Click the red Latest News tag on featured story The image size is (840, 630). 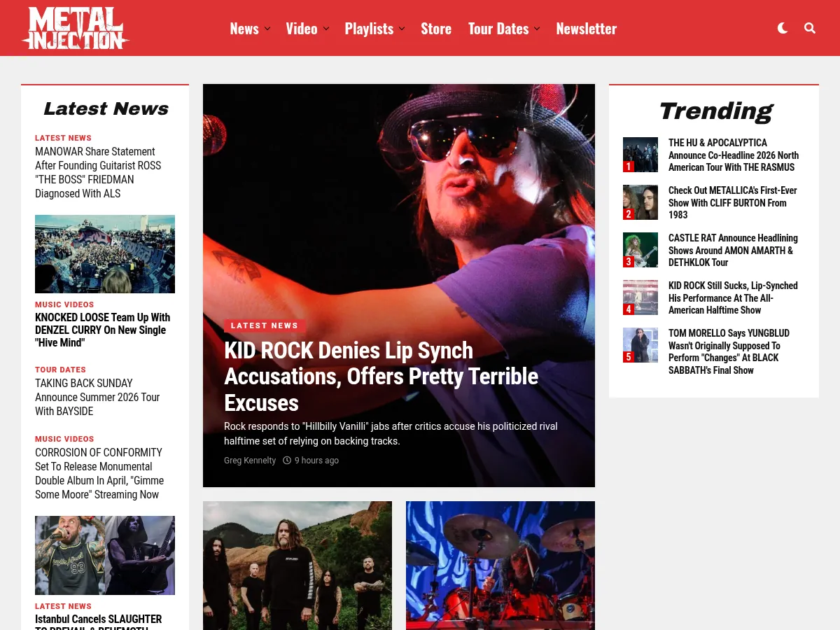point(265,325)
